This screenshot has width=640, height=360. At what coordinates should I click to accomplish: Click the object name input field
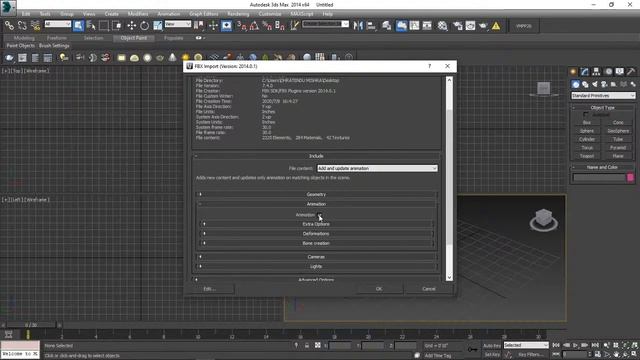click(x=599, y=178)
